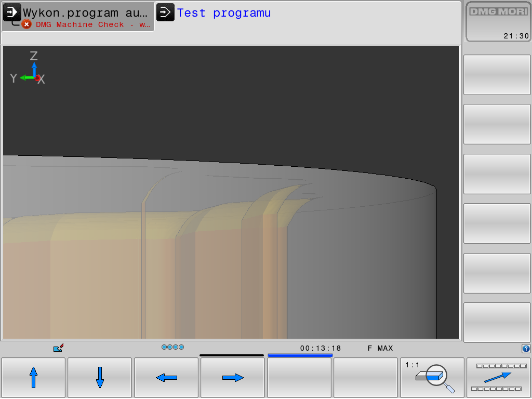Viewport: 532px width, 399px height.
Task: Click the red DMG Machine Check error icon
Action: point(26,24)
